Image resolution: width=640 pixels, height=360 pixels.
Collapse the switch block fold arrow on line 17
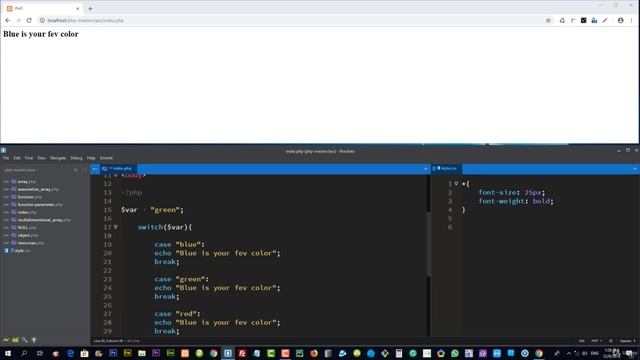click(116, 227)
